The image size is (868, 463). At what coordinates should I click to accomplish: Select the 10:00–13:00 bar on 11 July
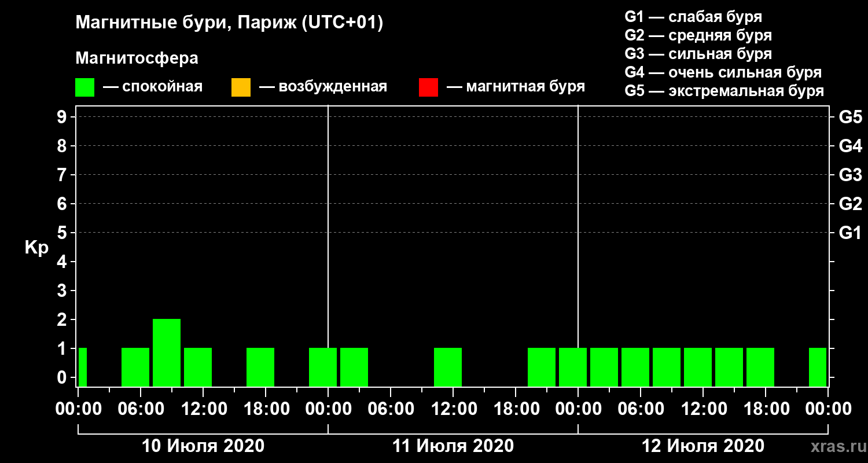[x=448, y=367]
